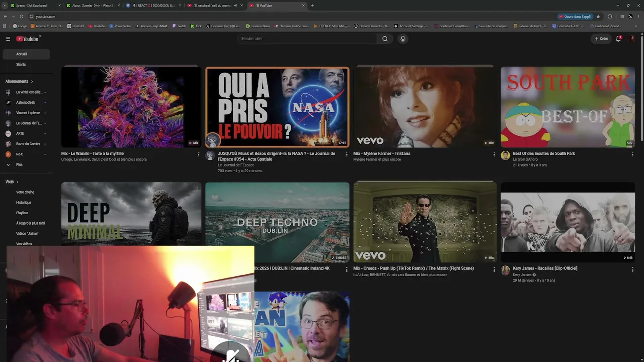The image size is (644, 362).
Task: Open the ChatGPT bookmark
Action: coord(76,26)
